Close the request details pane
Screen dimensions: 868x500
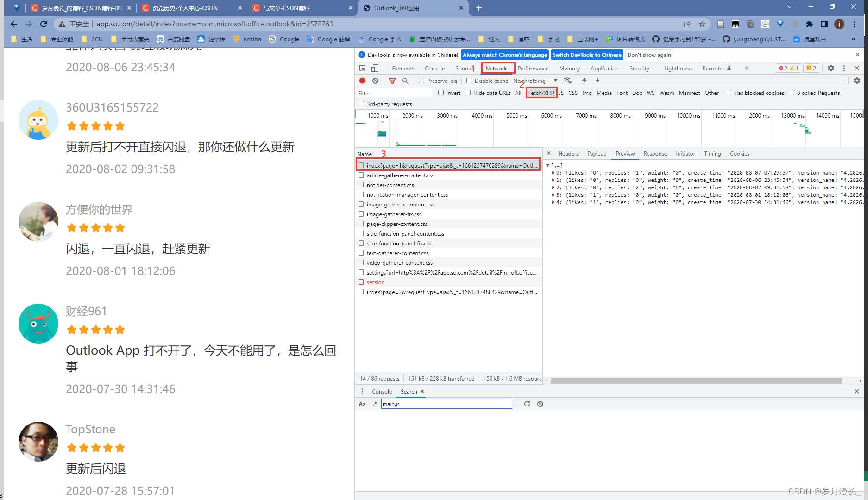tap(549, 153)
